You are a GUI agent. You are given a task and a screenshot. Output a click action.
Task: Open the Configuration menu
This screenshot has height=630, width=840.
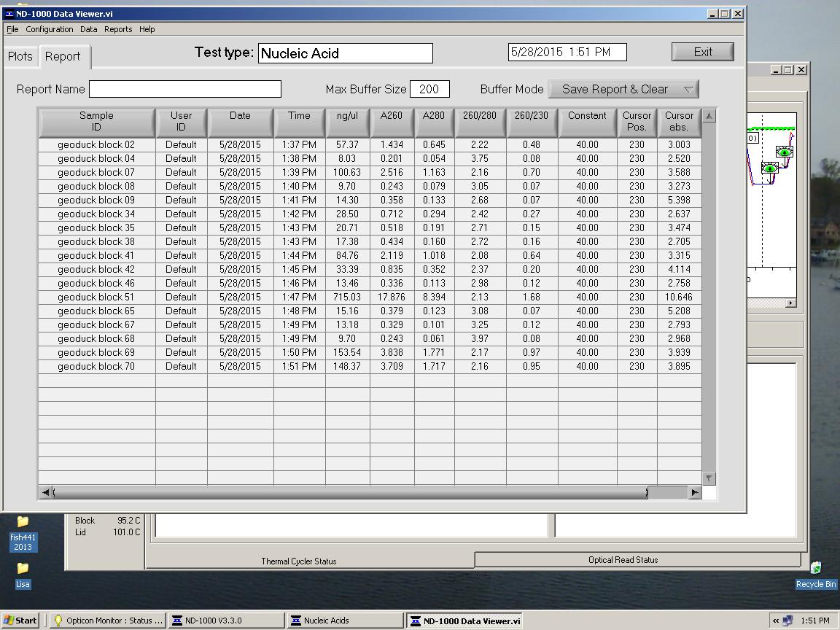tap(50, 29)
